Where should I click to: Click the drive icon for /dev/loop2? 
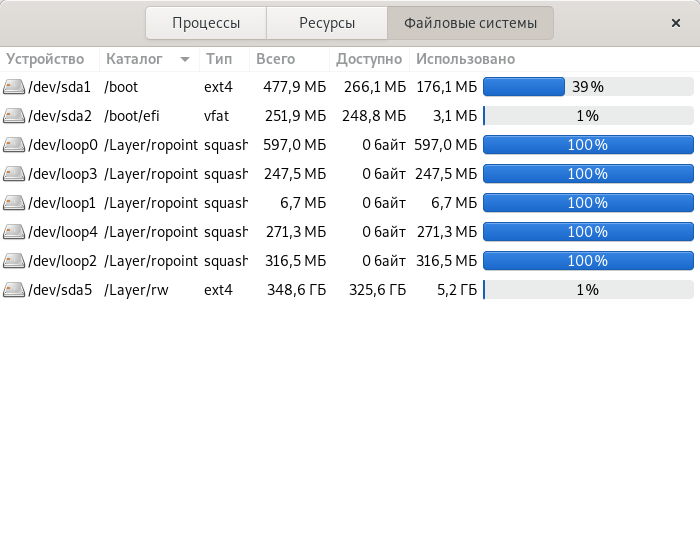click(14, 261)
